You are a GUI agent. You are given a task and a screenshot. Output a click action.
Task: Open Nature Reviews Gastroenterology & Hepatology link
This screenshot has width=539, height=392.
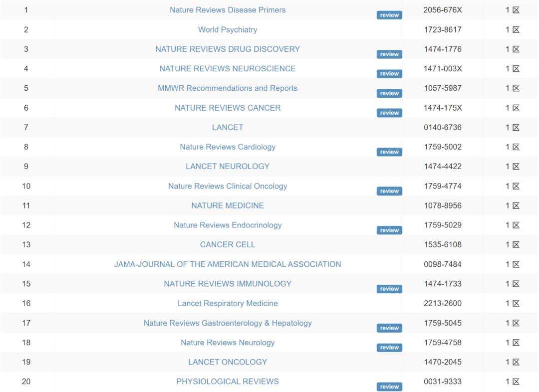tap(228, 323)
